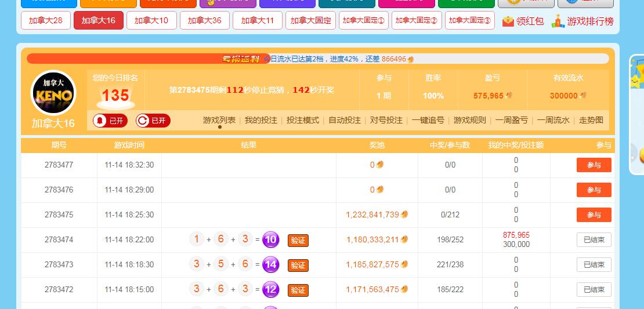Click the coin icon beside 1,232,841,739 prize pool

coord(404,215)
